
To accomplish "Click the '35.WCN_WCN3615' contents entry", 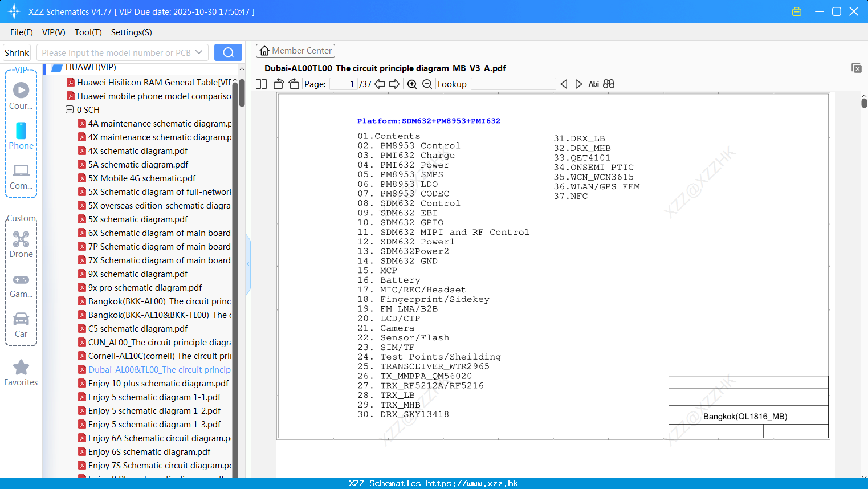I will tap(594, 177).
